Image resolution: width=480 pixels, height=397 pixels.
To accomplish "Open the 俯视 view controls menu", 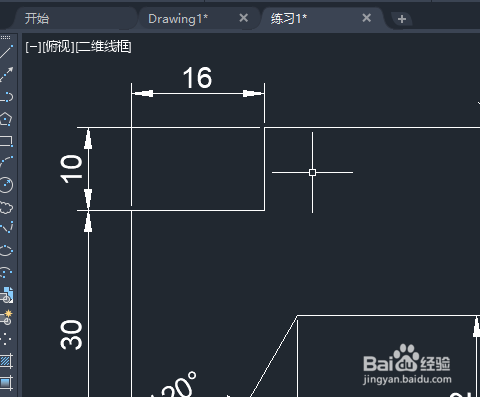I will pos(59,47).
